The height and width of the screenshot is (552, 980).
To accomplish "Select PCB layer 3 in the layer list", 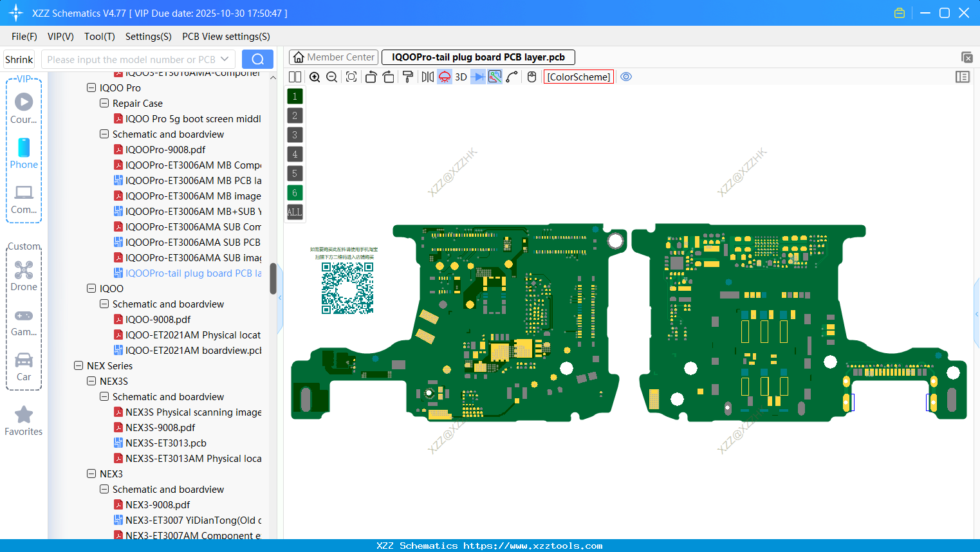I will point(294,134).
